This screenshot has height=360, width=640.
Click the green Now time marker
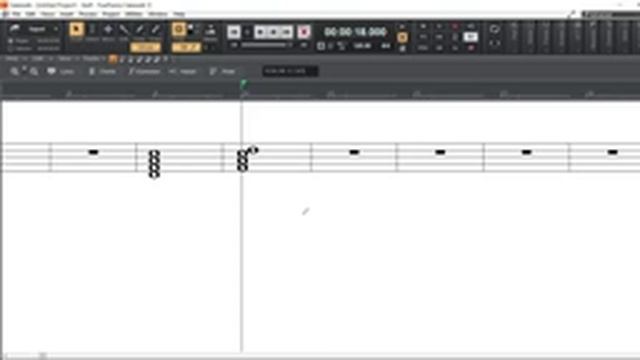[x=243, y=84]
